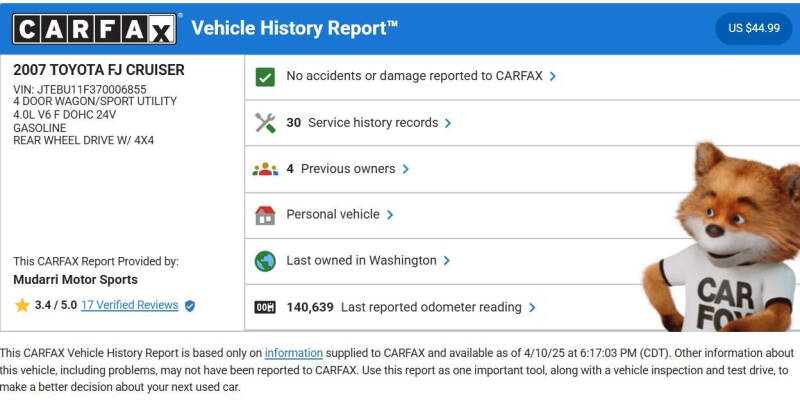Click the personal vehicle house icon

[265, 215]
